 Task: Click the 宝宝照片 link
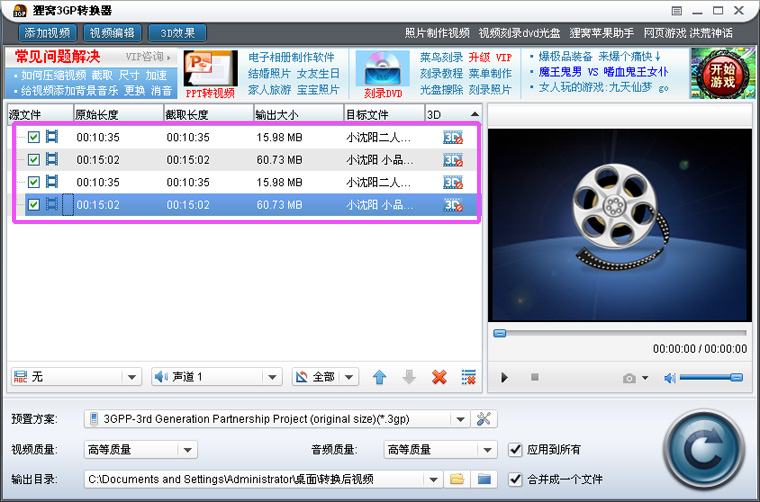click(x=318, y=90)
